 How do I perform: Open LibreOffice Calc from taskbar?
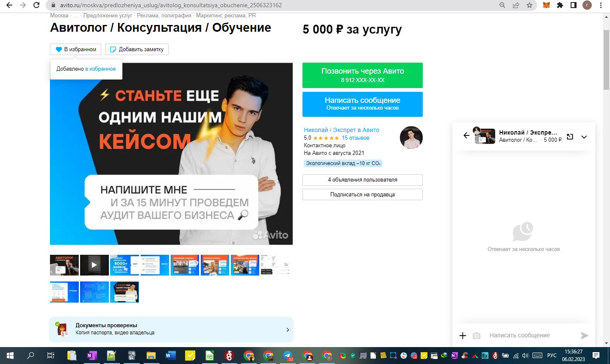pos(210,356)
